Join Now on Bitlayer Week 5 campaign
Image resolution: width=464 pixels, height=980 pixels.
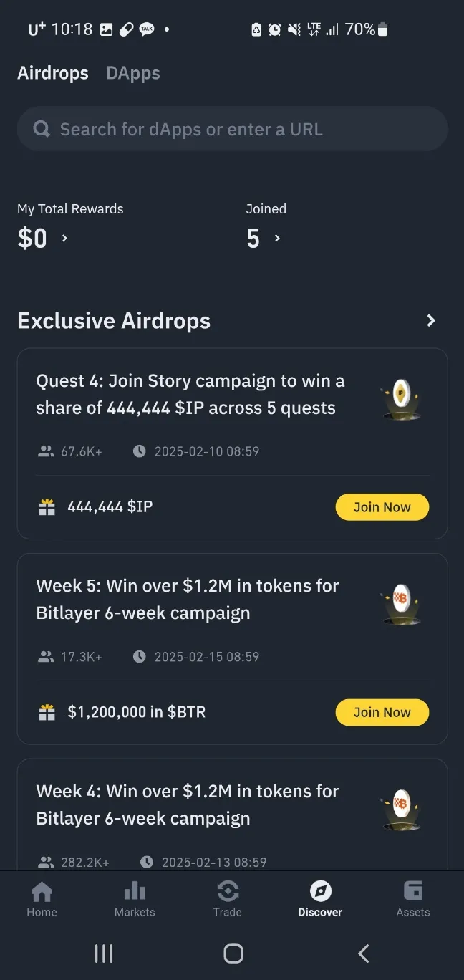pos(382,713)
